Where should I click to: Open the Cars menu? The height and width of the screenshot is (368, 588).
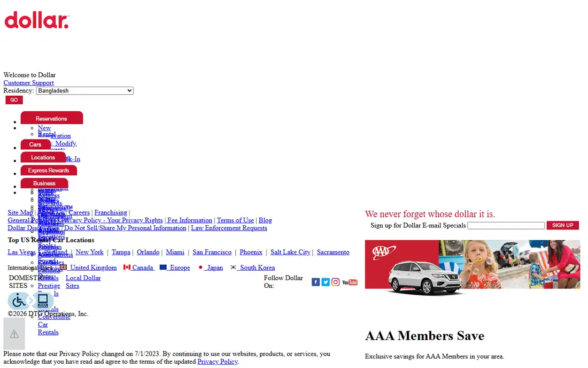coord(35,144)
